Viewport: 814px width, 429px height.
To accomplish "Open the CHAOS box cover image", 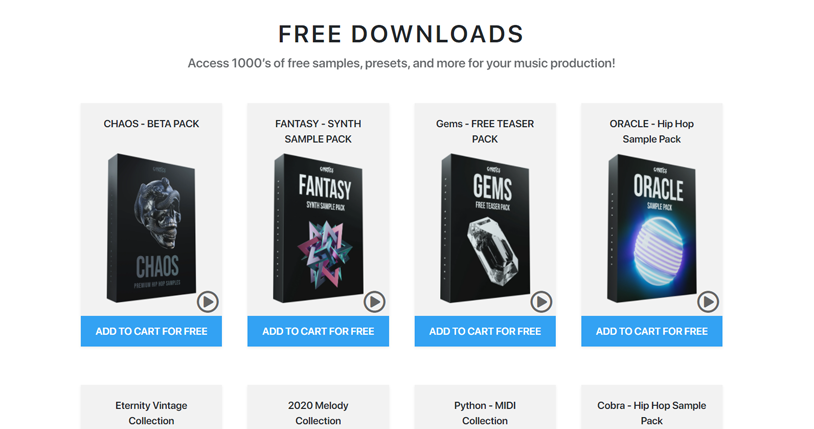I will (151, 227).
